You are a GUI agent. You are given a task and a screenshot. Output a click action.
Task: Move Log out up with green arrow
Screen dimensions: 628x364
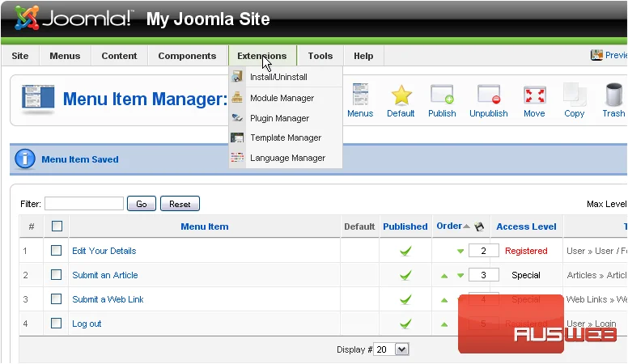(444, 324)
